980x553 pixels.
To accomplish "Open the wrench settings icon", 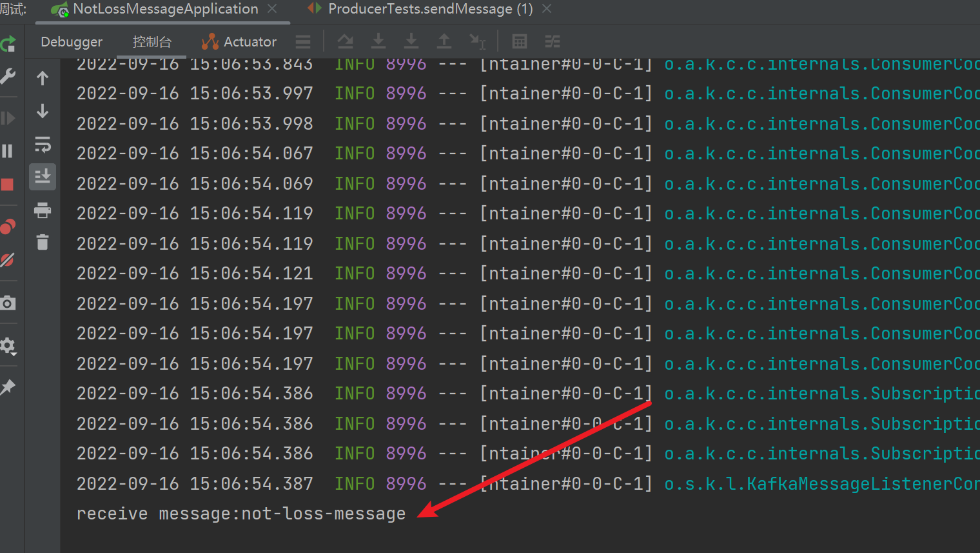I will (8, 76).
